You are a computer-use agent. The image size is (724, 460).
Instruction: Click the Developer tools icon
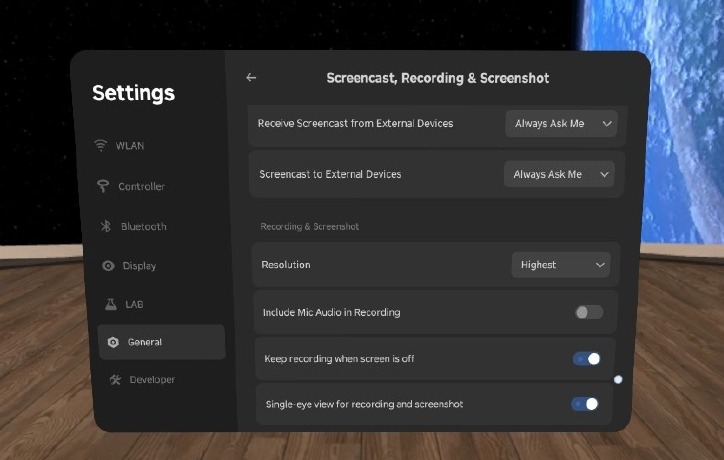pos(116,380)
